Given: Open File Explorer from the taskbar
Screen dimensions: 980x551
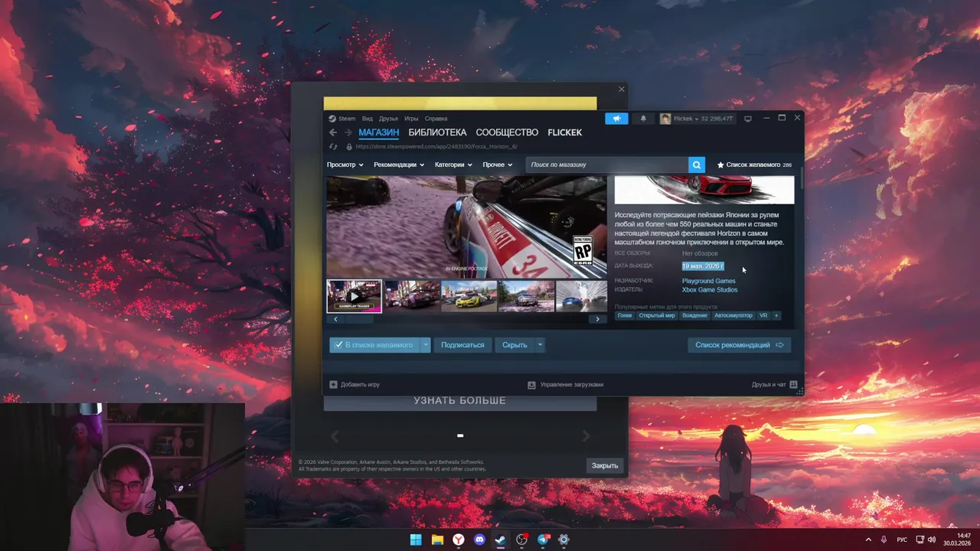Looking at the screenshot, I should click(x=437, y=540).
